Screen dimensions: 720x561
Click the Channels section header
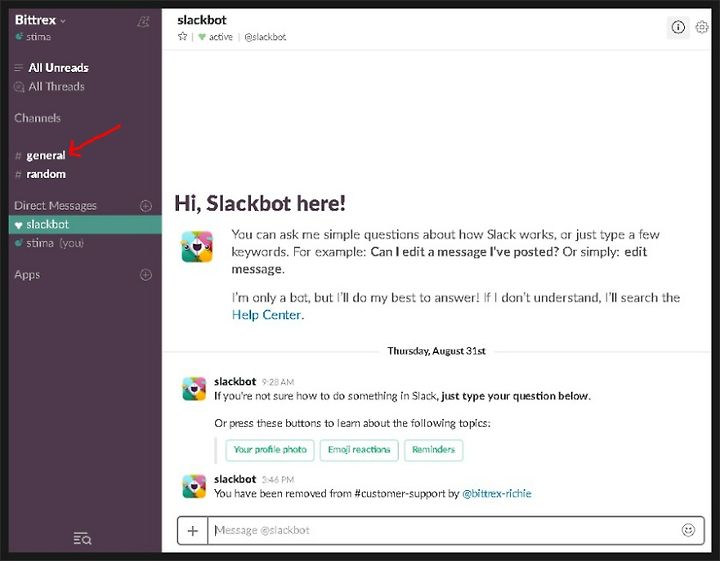pyautogui.click(x=37, y=118)
